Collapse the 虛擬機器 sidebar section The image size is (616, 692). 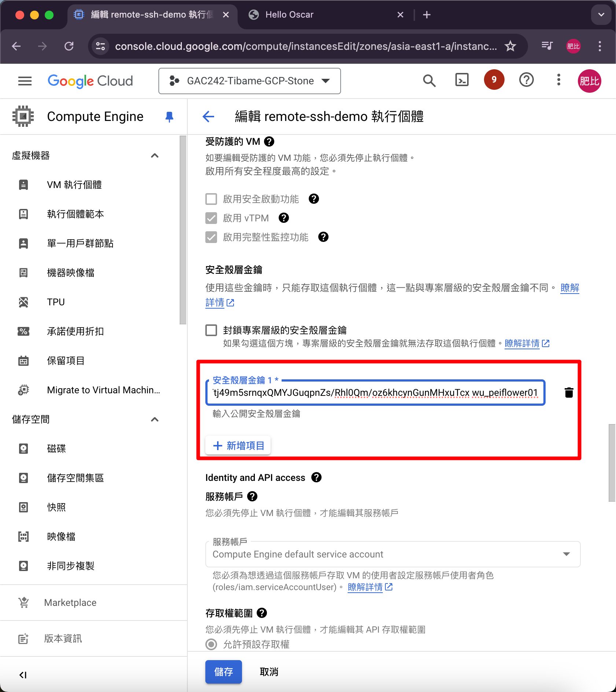(x=155, y=155)
